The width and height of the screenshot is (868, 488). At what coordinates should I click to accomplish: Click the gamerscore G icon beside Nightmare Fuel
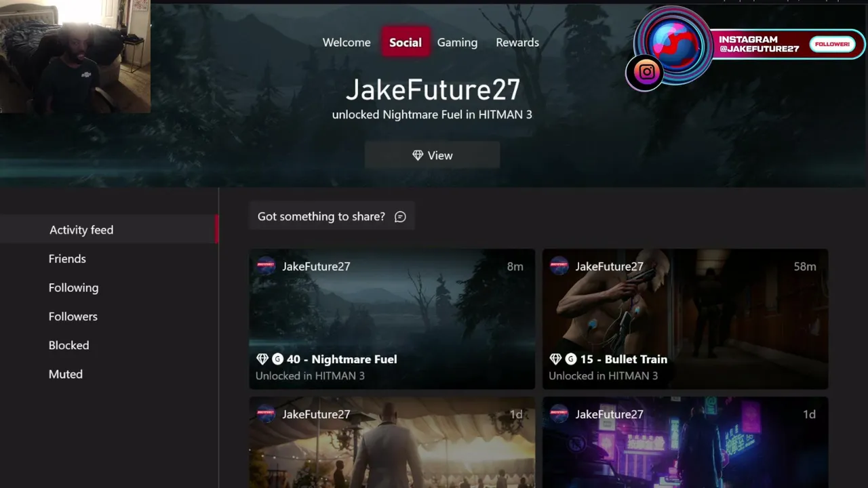pos(277,359)
